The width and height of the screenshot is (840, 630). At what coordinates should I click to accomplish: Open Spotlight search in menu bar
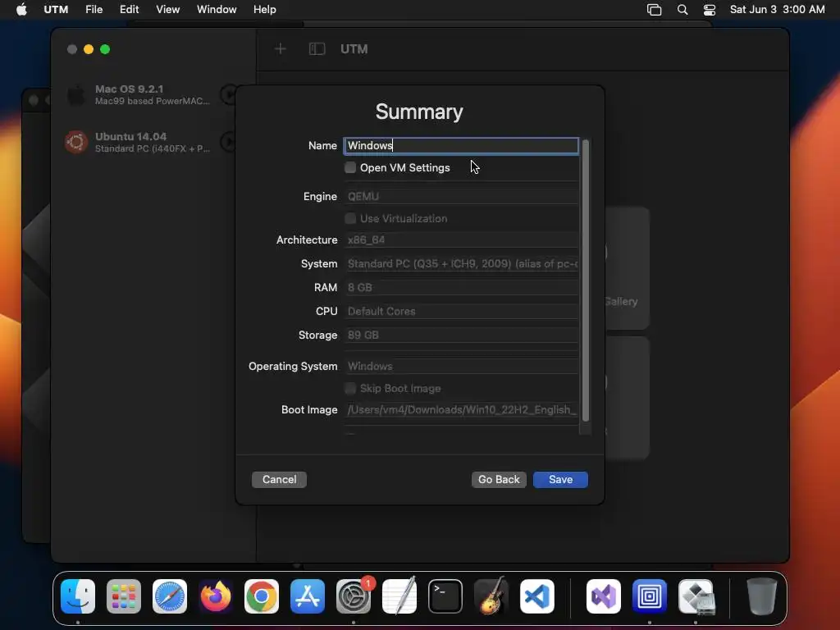pyautogui.click(x=682, y=9)
